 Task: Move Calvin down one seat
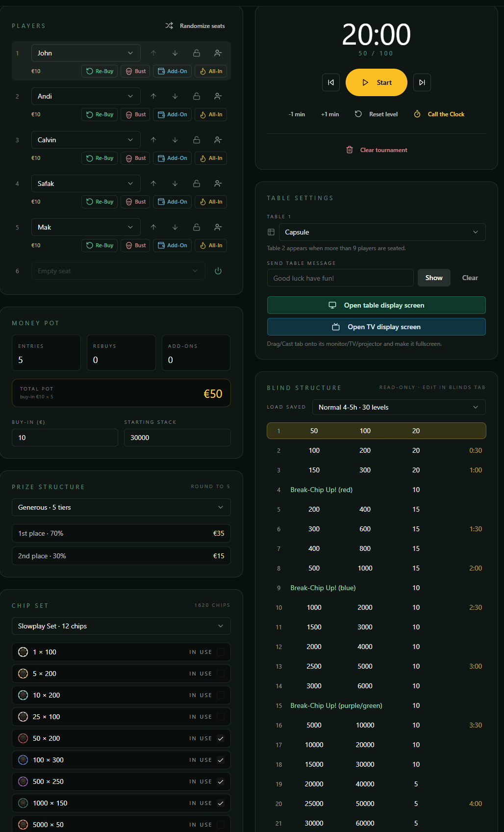pyautogui.click(x=175, y=140)
